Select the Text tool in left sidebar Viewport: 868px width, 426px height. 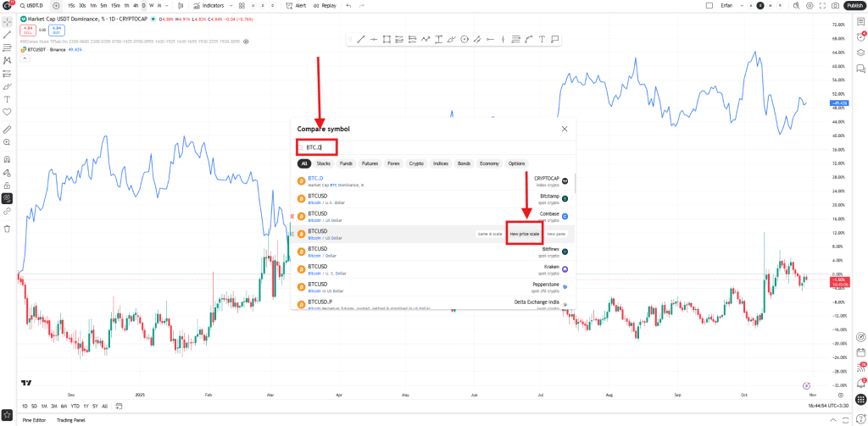[7, 99]
